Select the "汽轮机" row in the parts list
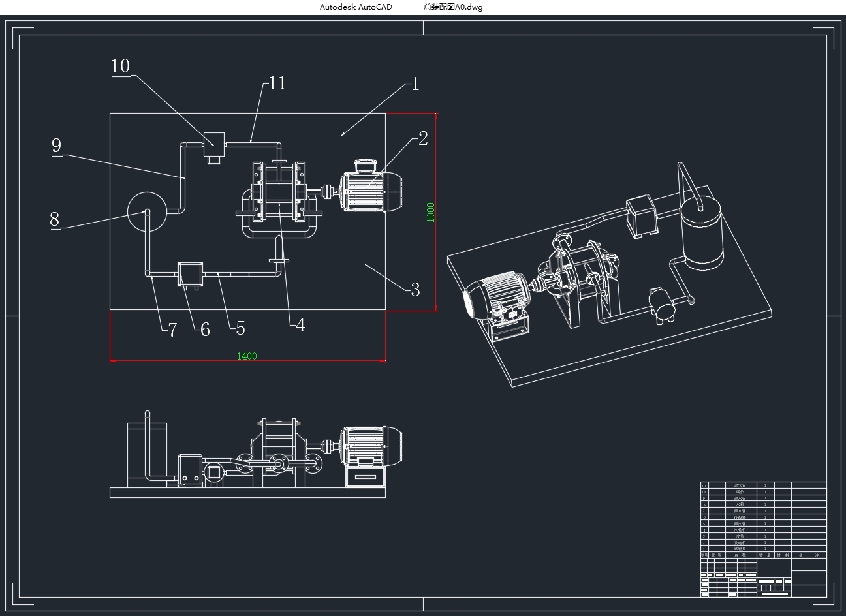Image resolution: width=846 pixels, height=616 pixels. pyautogui.click(x=740, y=529)
